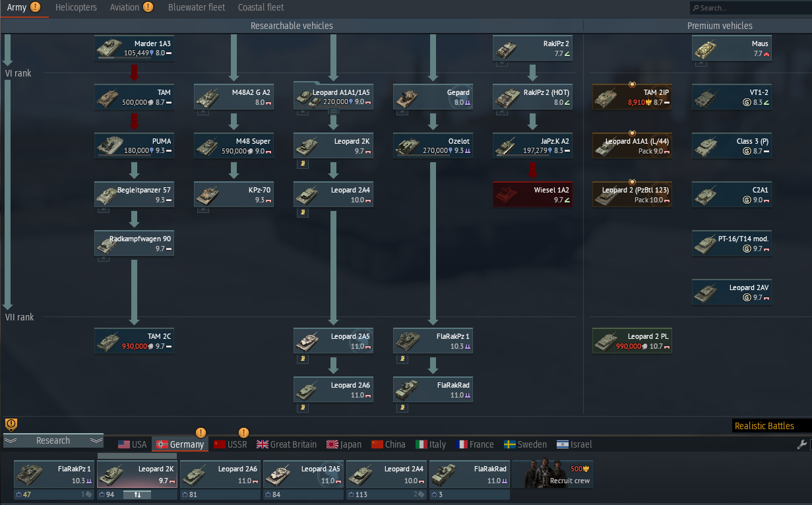
Task: Switch to the Israel nation
Action: coord(575,444)
